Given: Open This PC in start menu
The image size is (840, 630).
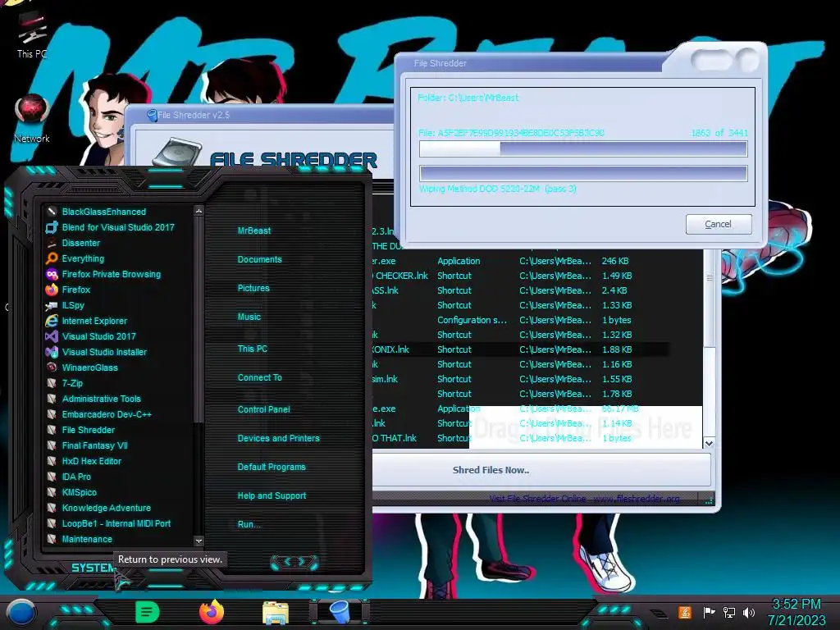Looking at the screenshot, I should tap(253, 349).
